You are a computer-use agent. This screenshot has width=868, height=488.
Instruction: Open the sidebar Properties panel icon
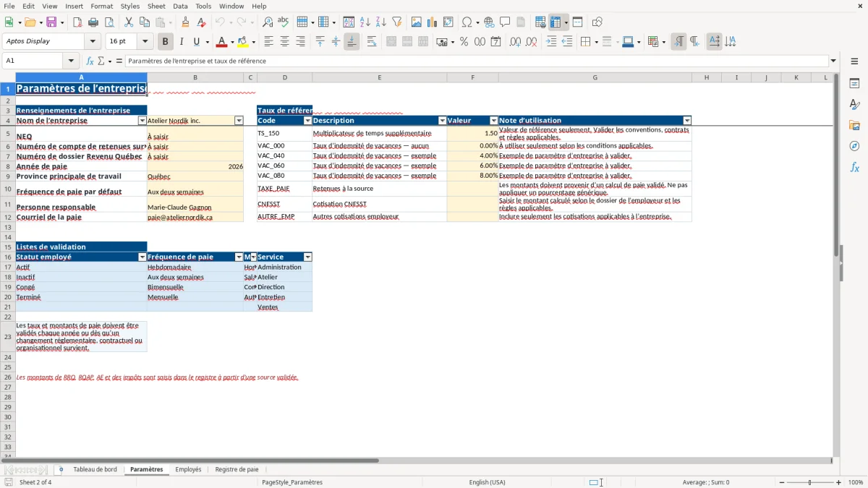[x=854, y=84]
